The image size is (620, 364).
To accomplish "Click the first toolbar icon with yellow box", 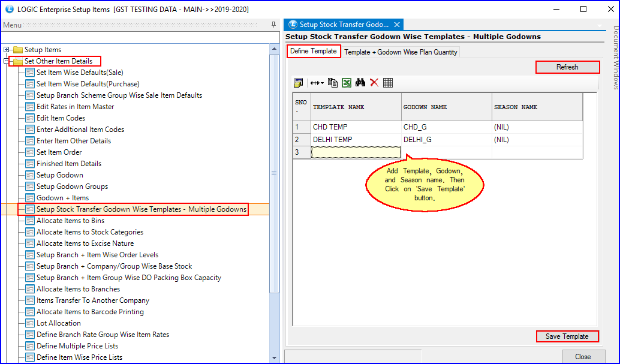I will point(299,83).
